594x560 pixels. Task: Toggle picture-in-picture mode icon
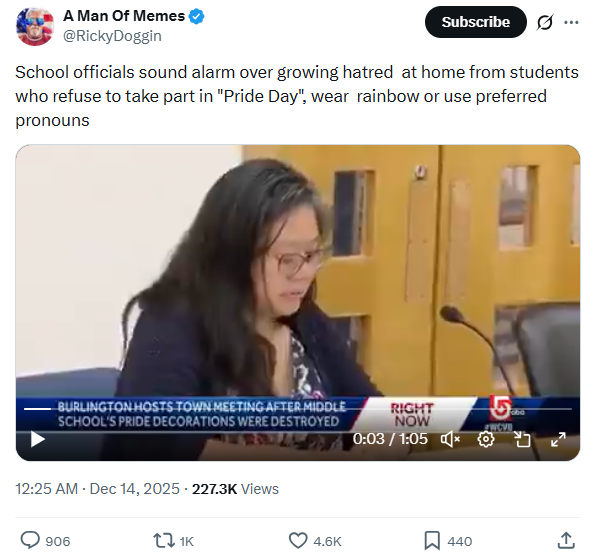[x=522, y=440]
